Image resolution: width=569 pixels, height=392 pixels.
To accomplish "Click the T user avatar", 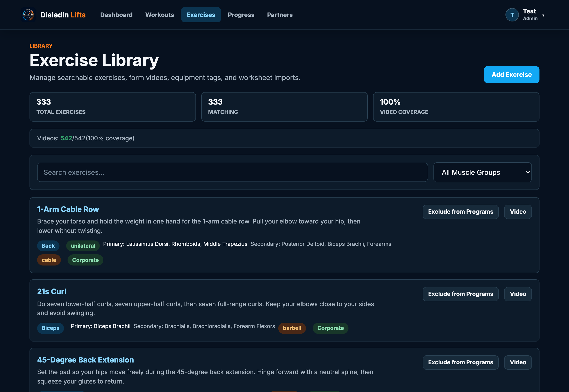I will coord(512,15).
